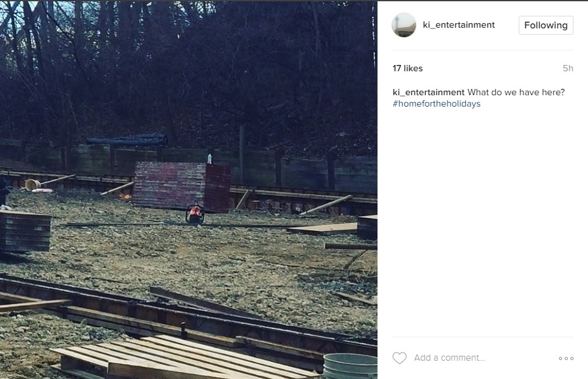The image size is (588, 379).
Task: Click ki_entertainment name in the caption
Action: point(429,92)
